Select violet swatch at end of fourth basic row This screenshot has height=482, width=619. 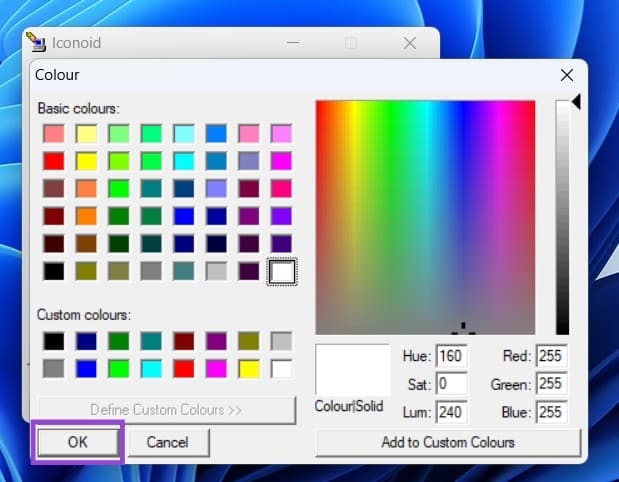(281, 216)
